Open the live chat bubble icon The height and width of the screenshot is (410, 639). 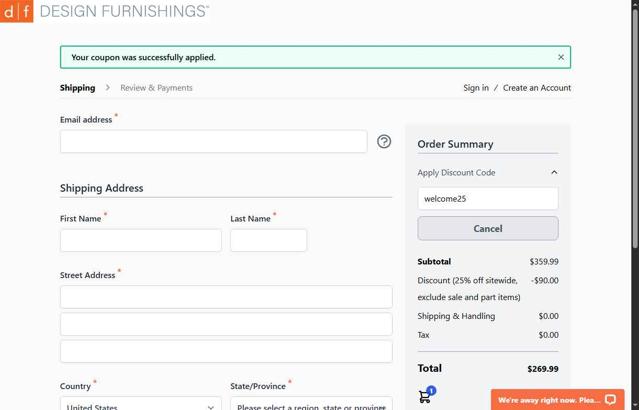(610, 400)
